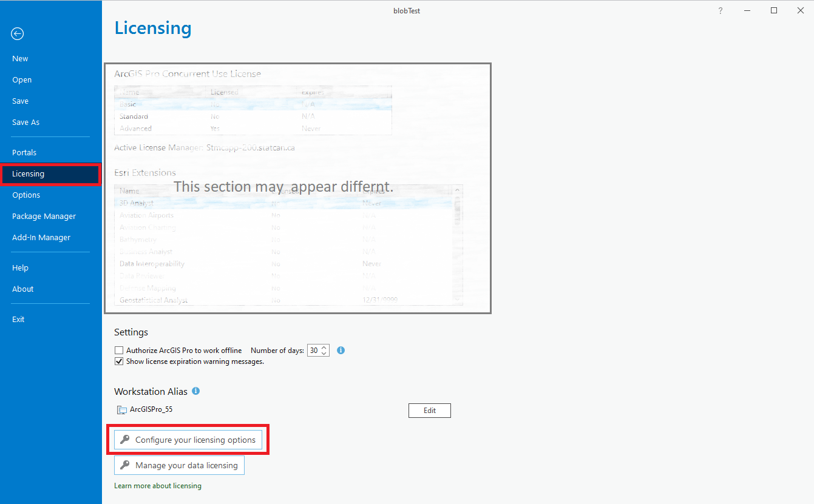
Task: Click the workstation icon next to ArcGISPro_55
Action: pyautogui.click(x=122, y=410)
